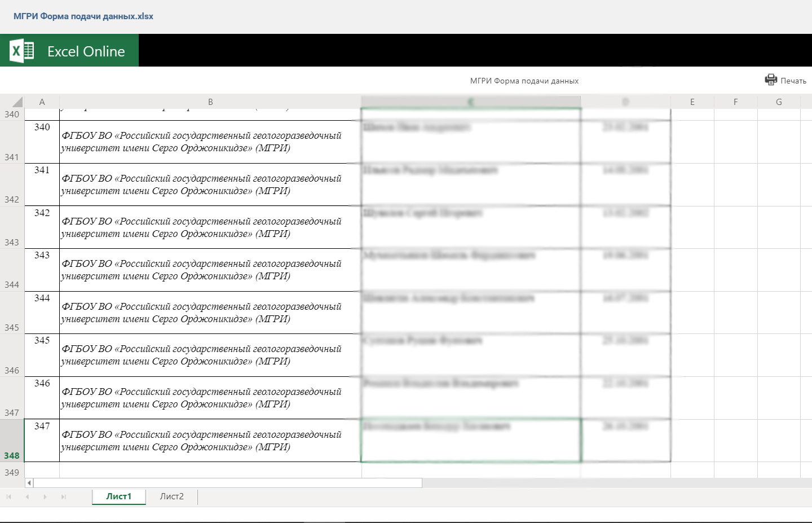Select the Лист1 sheet tab
812x523 pixels.
[118, 496]
